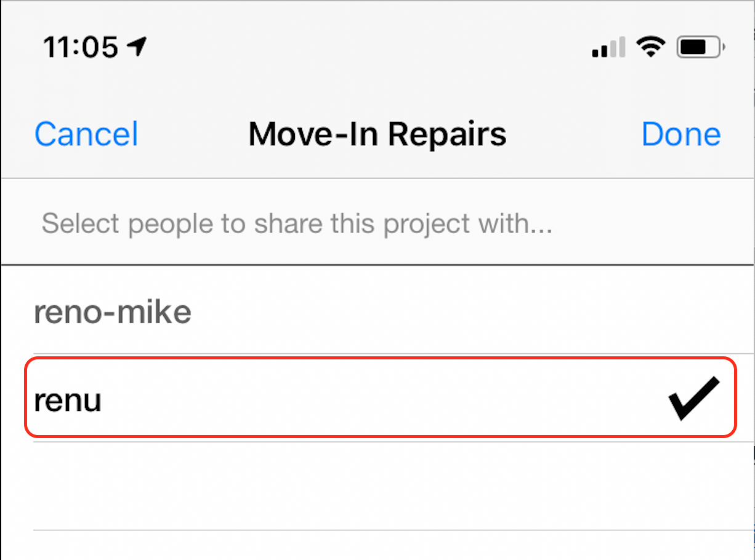The height and width of the screenshot is (560, 755).
Task: Uncheck renu from project sharing
Action: coord(380,398)
